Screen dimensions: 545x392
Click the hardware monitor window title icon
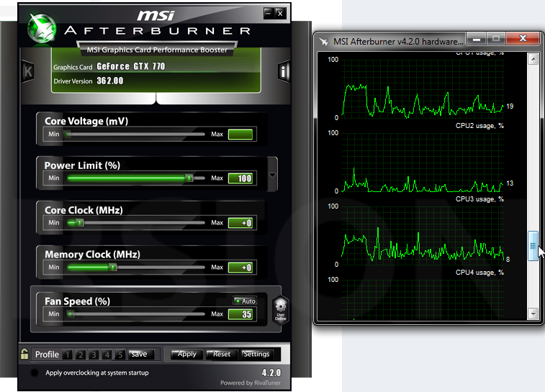pos(324,42)
